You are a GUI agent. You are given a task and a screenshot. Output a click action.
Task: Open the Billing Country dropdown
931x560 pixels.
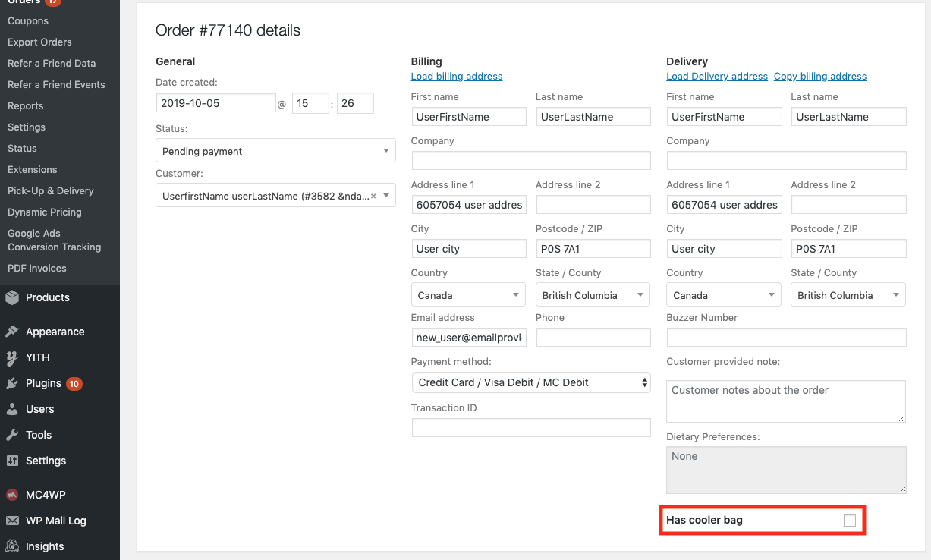point(468,295)
